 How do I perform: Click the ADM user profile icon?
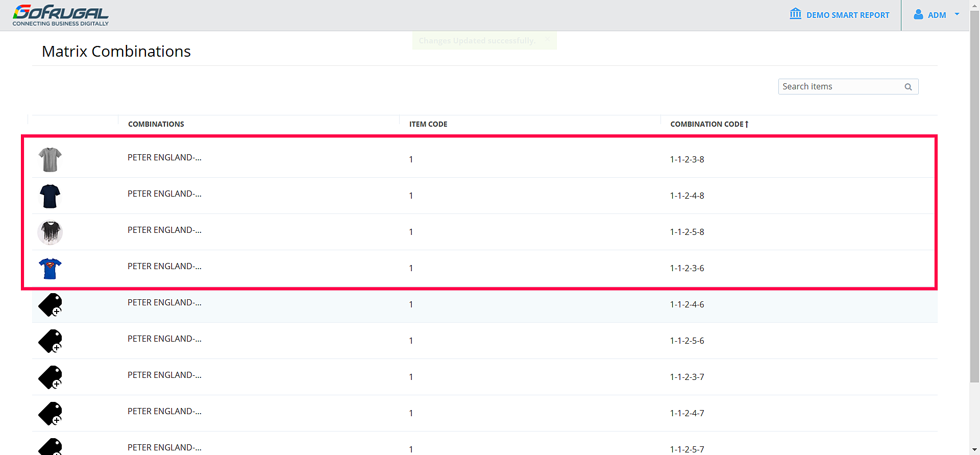[918, 14]
